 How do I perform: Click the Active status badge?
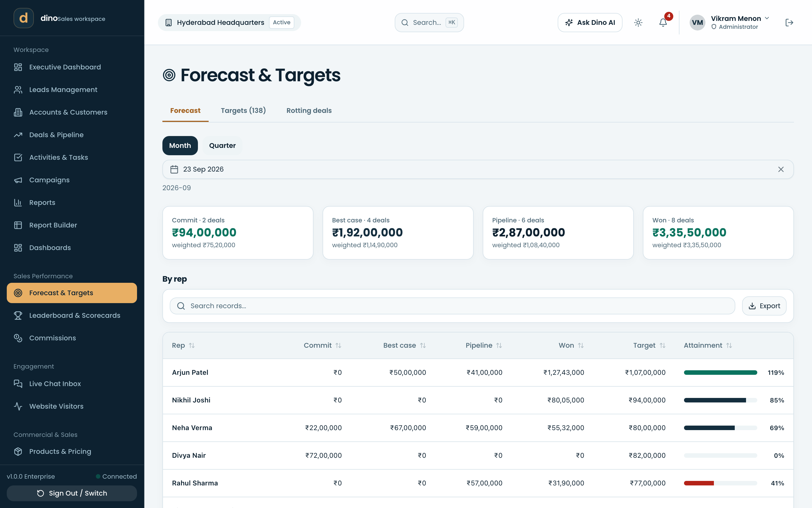281,23
